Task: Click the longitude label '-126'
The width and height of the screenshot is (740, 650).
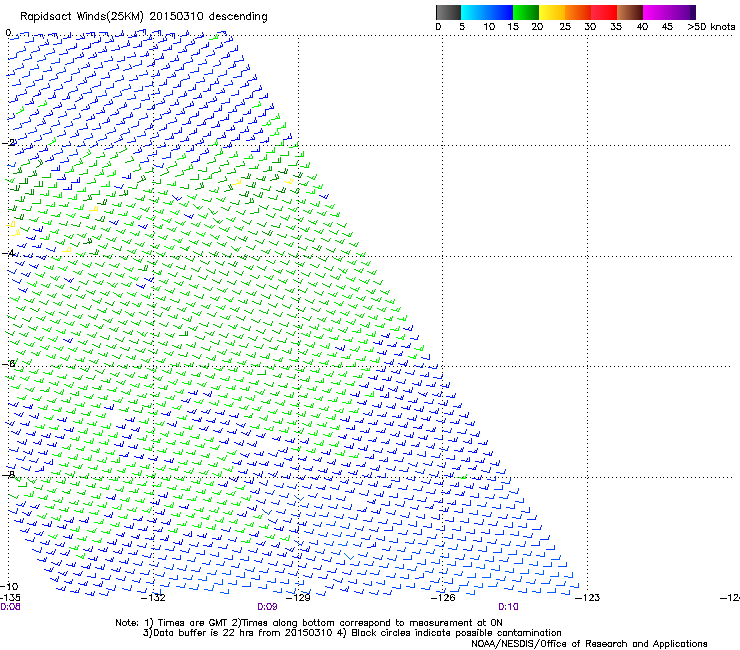Action: [443, 598]
